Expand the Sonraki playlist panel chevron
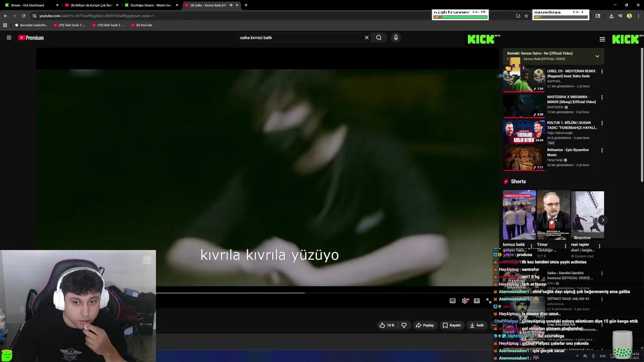This screenshot has width=644, height=362. (x=597, y=56)
